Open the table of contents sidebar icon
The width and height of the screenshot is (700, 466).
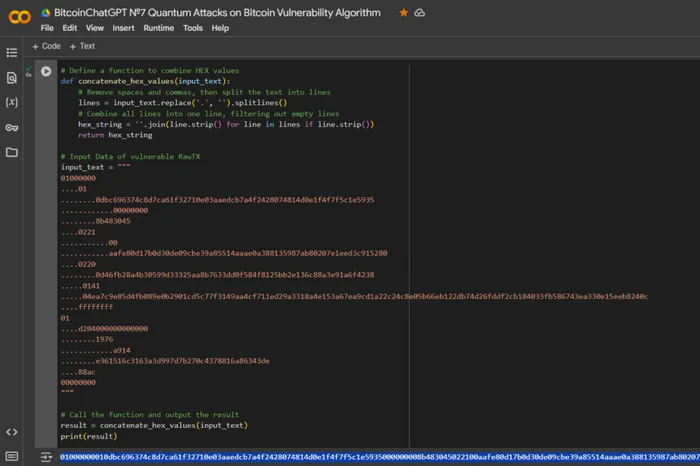click(x=12, y=53)
